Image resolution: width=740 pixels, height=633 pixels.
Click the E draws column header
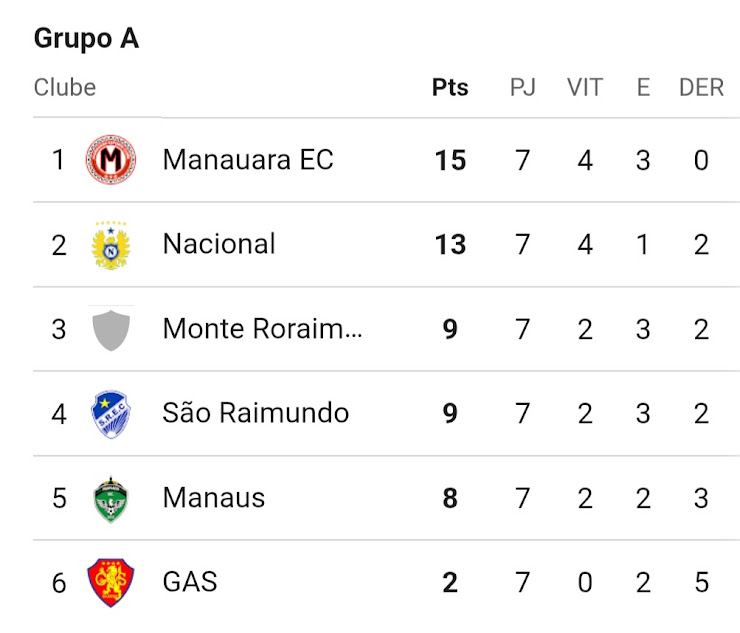click(643, 87)
